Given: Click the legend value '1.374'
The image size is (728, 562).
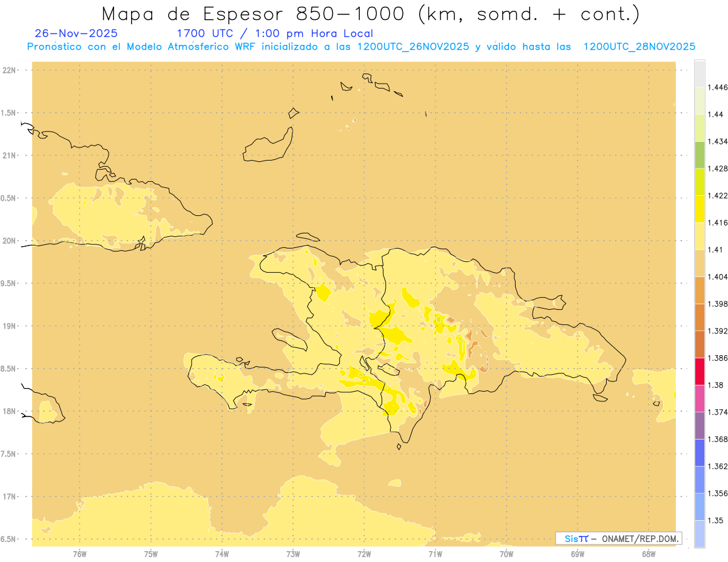Looking at the screenshot, I should coord(718,412).
